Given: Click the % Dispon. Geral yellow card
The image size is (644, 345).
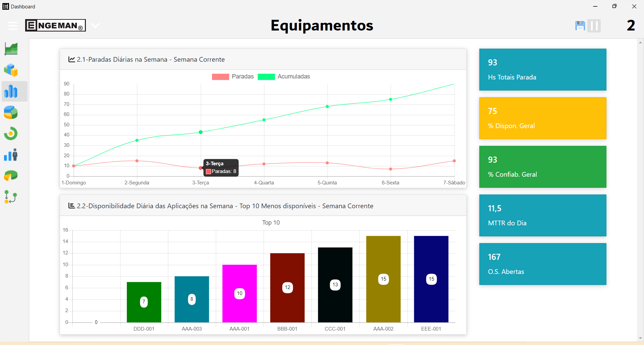Looking at the screenshot, I should (542, 118).
